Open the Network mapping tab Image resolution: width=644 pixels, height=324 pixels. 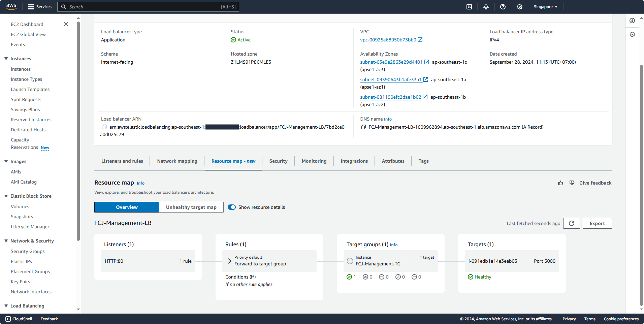coord(177,161)
